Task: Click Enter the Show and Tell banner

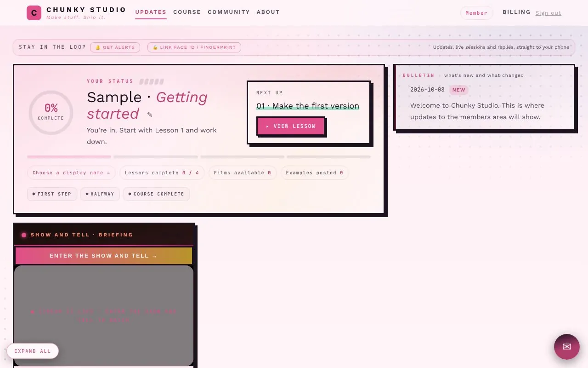Action: pos(104,256)
